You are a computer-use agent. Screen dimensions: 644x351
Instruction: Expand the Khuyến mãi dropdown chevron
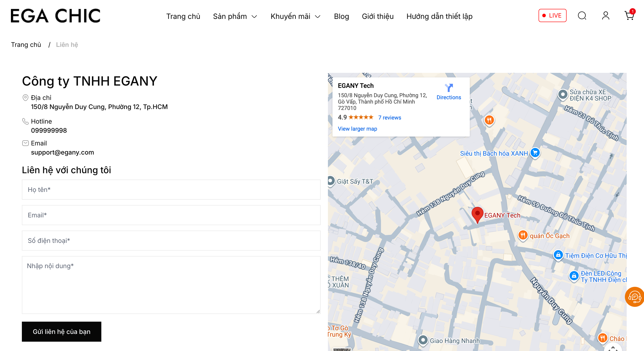[317, 17]
